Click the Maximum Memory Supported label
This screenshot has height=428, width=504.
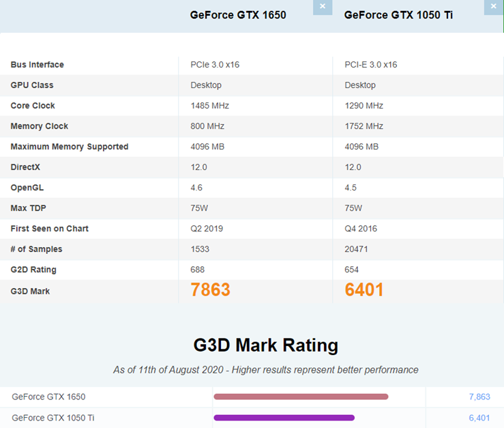[x=70, y=147]
